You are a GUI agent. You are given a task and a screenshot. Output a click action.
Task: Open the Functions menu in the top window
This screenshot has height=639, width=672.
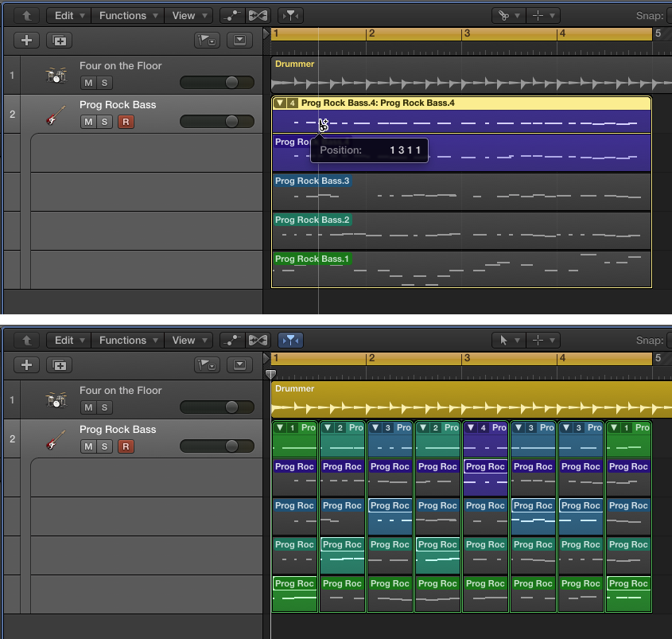click(128, 16)
